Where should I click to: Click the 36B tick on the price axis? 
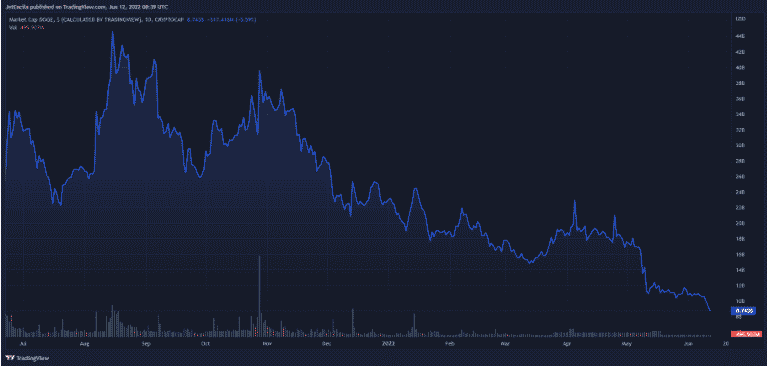(740, 98)
